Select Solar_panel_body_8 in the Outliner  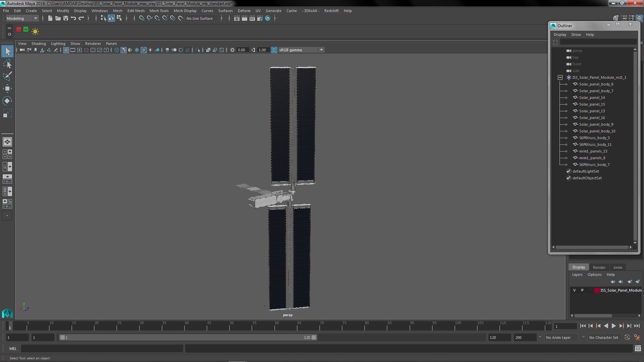pyautogui.click(x=596, y=84)
